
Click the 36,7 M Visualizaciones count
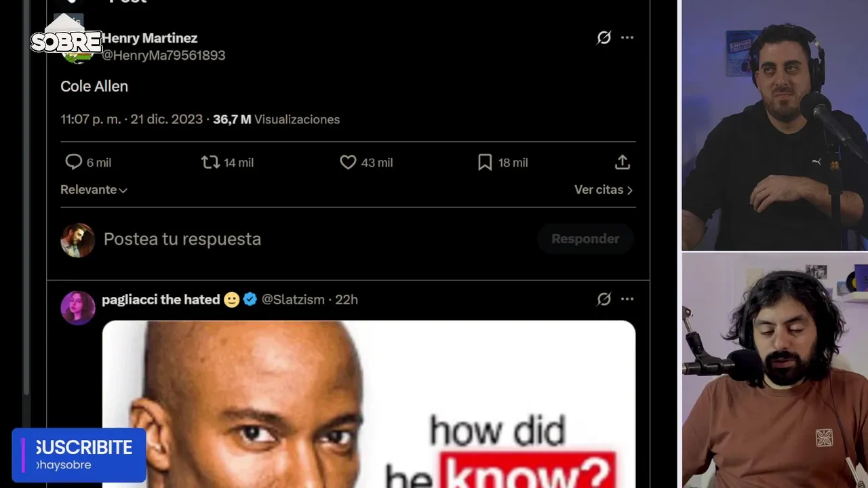click(276, 119)
